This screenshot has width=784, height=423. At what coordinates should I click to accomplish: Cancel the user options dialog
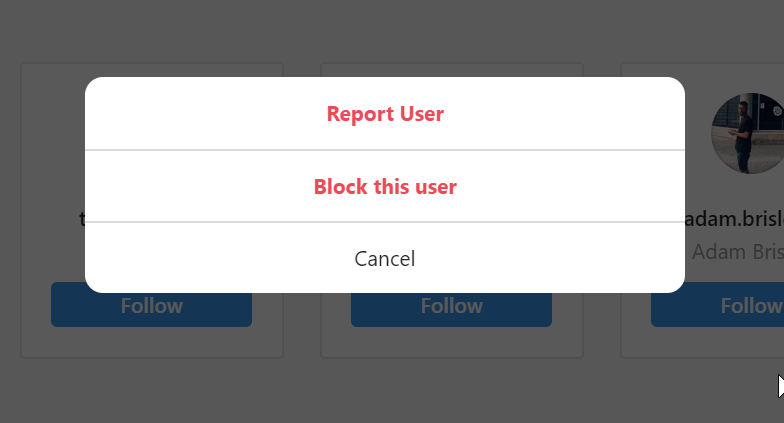click(385, 259)
